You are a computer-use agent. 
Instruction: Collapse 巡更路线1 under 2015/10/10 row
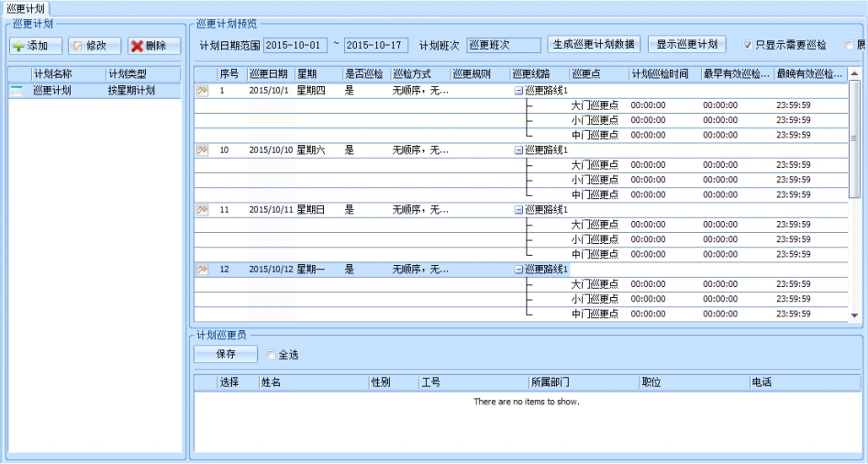pos(518,150)
